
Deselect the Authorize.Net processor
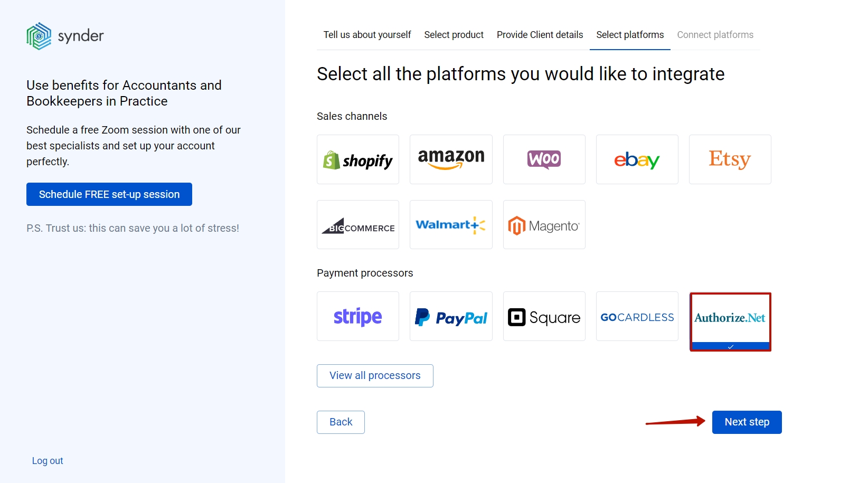pos(730,318)
